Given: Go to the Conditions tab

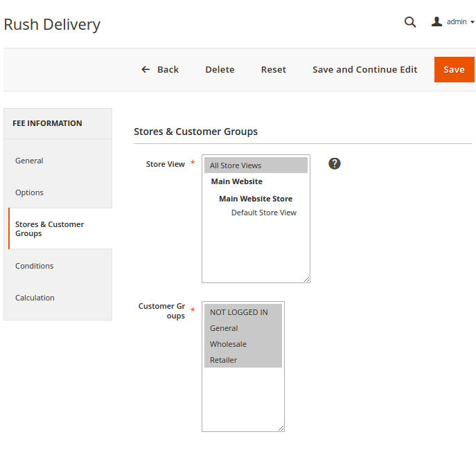Looking at the screenshot, I should [x=34, y=266].
